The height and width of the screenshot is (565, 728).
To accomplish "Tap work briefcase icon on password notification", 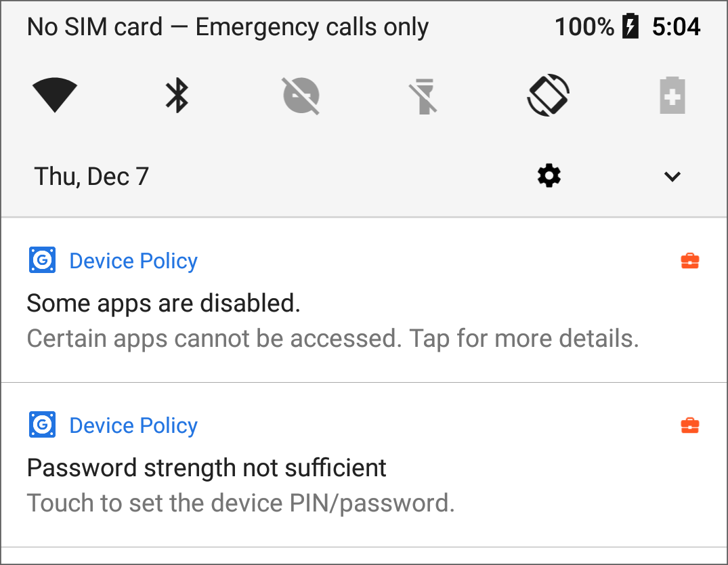I will (689, 425).
